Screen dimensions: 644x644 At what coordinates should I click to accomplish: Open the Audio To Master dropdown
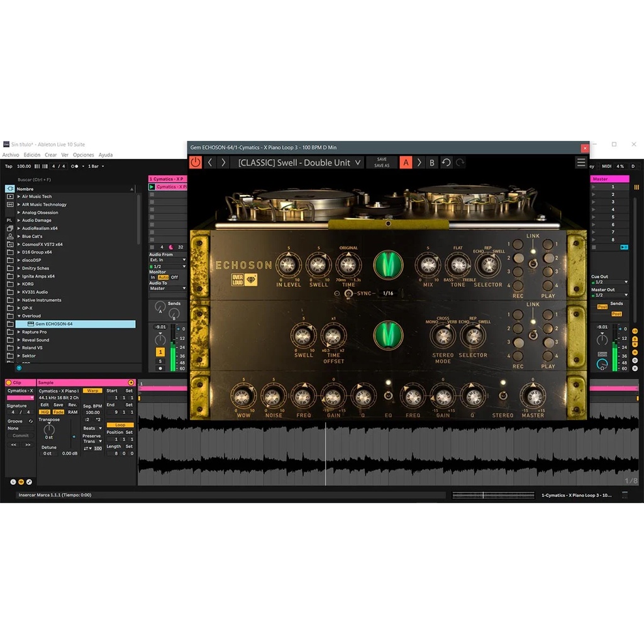point(167,288)
